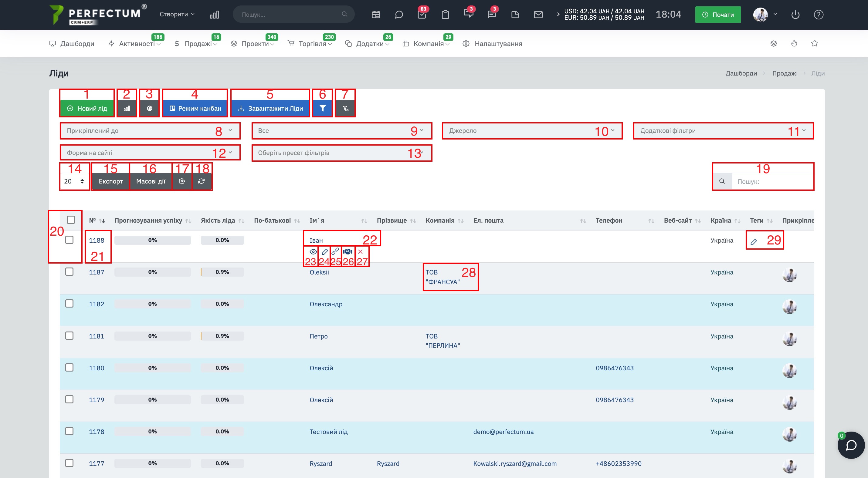Toggle the select-all leads checkbox
Screen dimensions: 868x478
click(71, 220)
